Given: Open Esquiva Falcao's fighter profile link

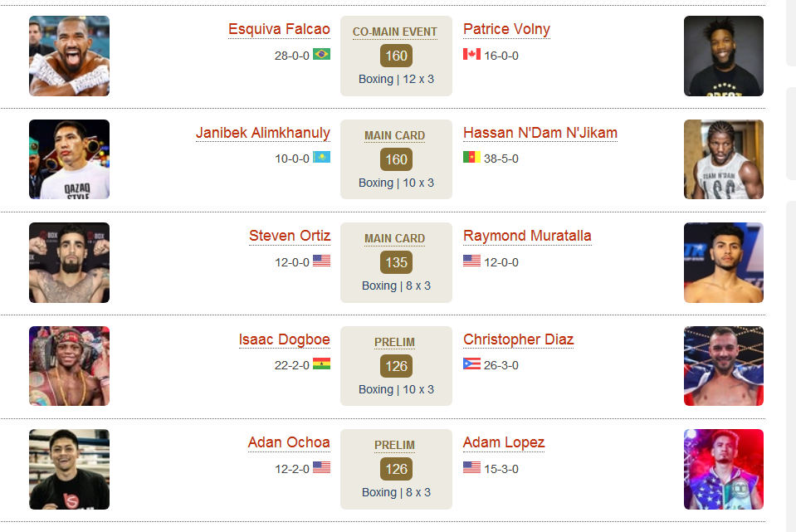Looking at the screenshot, I should [x=279, y=29].
